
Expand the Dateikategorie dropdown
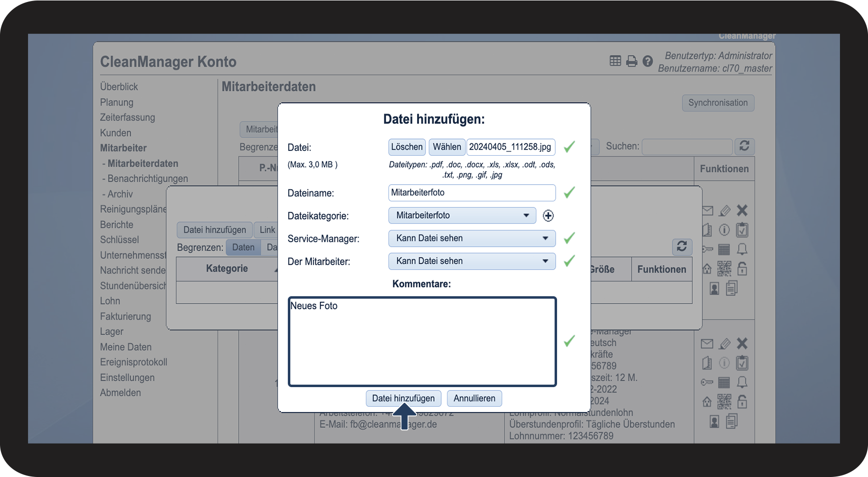(462, 216)
